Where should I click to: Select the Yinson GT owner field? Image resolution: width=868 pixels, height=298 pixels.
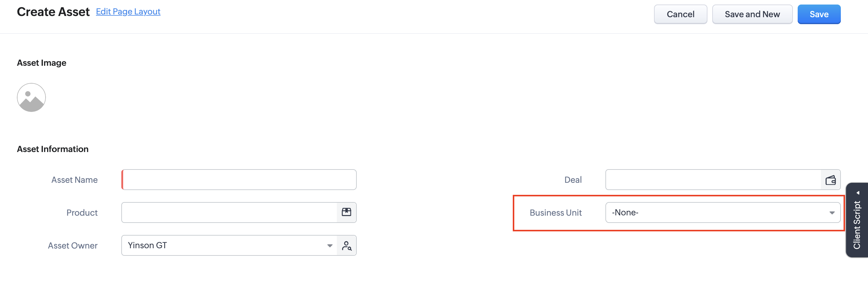229,246
